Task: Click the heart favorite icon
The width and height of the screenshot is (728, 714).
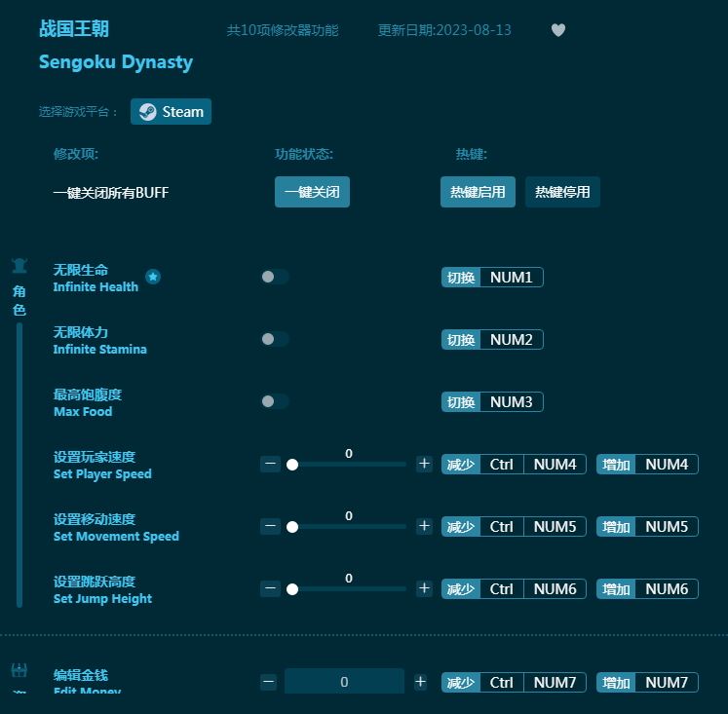Action: pyautogui.click(x=558, y=30)
